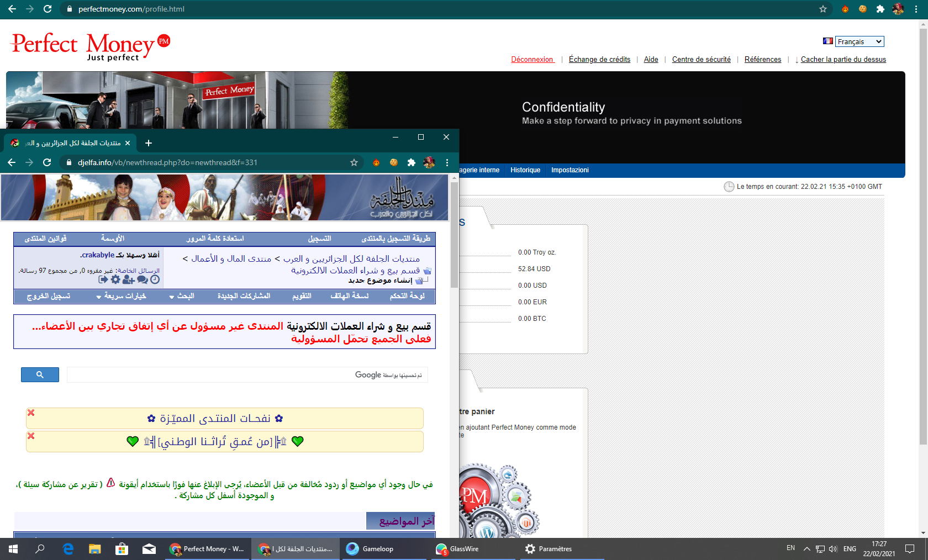Dismiss the نفحات المنتدى المميّزة banner
The width and height of the screenshot is (928, 560).
click(31, 413)
